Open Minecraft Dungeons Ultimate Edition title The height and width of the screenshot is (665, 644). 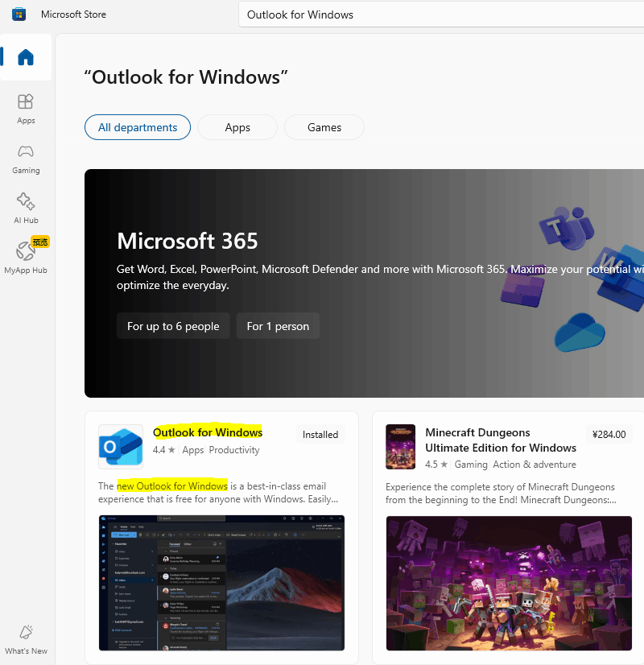[501, 440]
